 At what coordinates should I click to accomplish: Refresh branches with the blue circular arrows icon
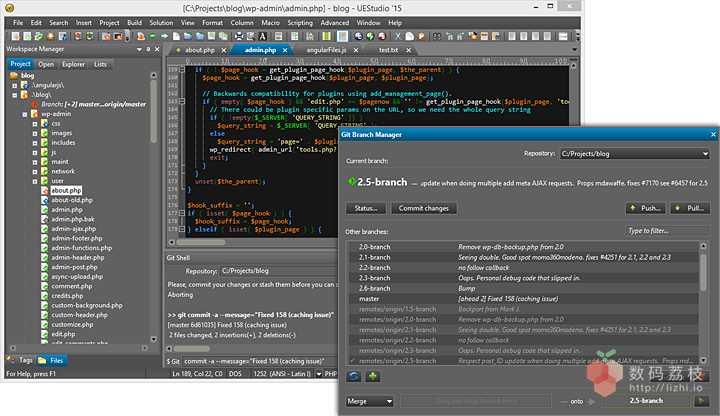point(354,377)
